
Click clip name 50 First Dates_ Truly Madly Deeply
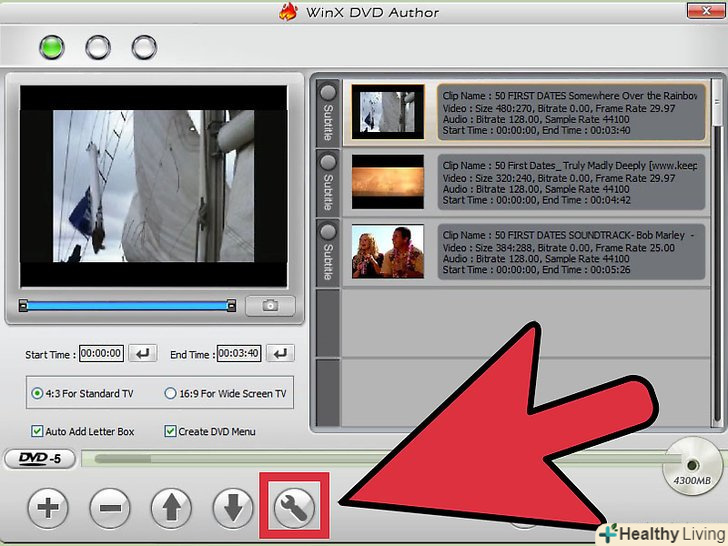coord(570,165)
